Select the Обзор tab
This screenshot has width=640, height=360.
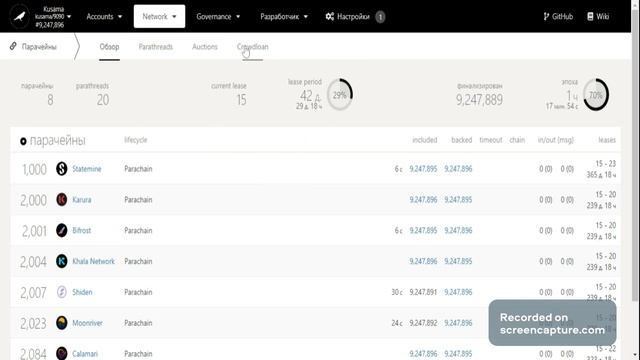pyautogui.click(x=109, y=47)
